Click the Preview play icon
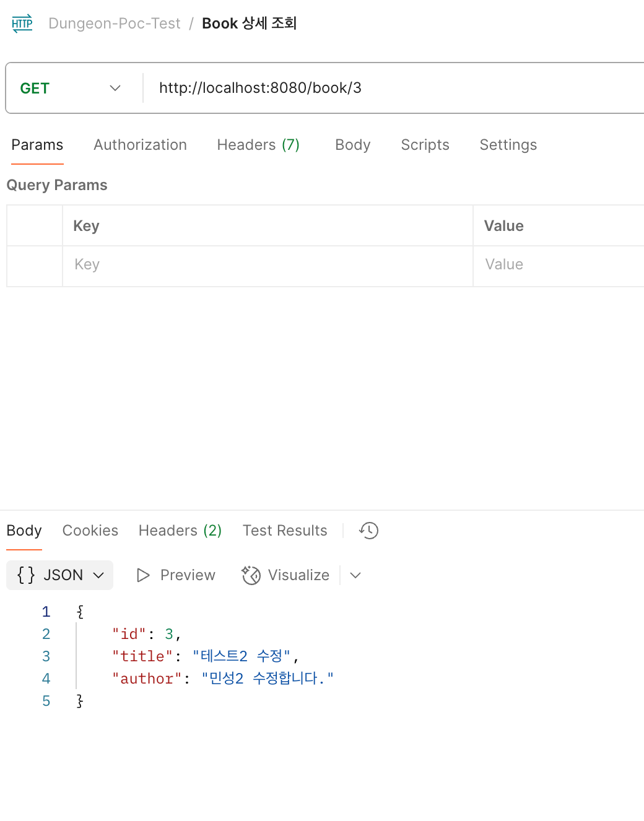This screenshot has height=821, width=644. [143, 575]
